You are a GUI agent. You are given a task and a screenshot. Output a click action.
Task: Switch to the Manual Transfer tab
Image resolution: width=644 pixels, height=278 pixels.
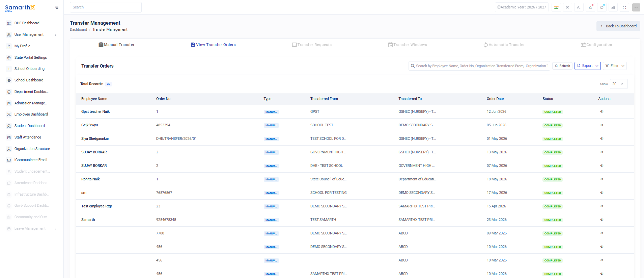(116, 45)
